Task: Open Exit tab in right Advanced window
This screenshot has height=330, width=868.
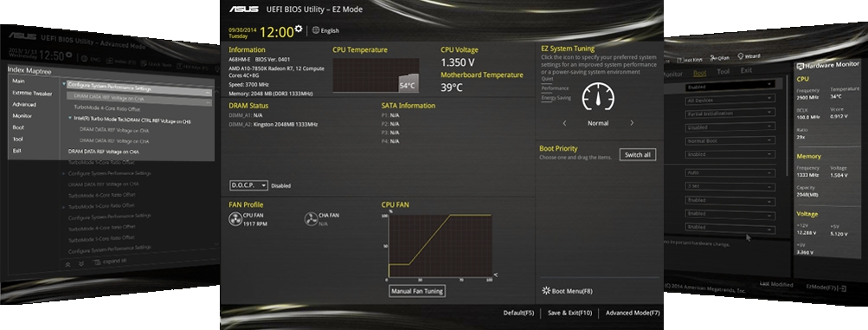Action: click(x=746, y=70)
